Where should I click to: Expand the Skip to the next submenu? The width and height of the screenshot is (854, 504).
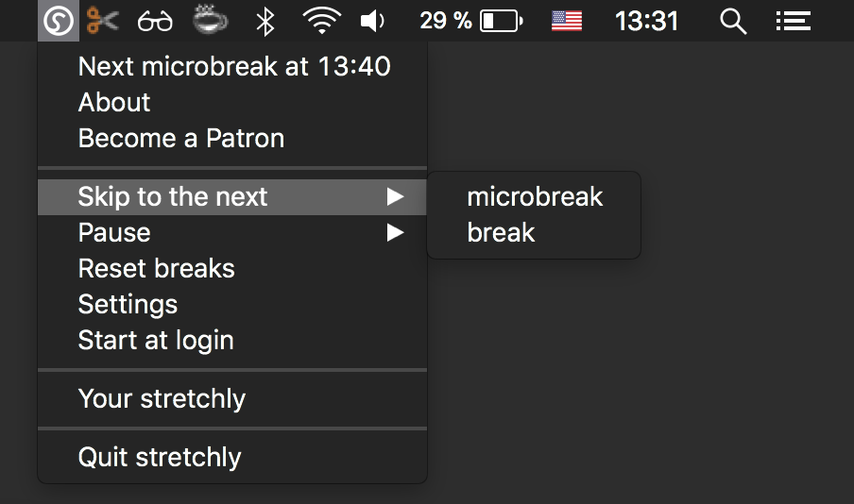coord(232,196)
